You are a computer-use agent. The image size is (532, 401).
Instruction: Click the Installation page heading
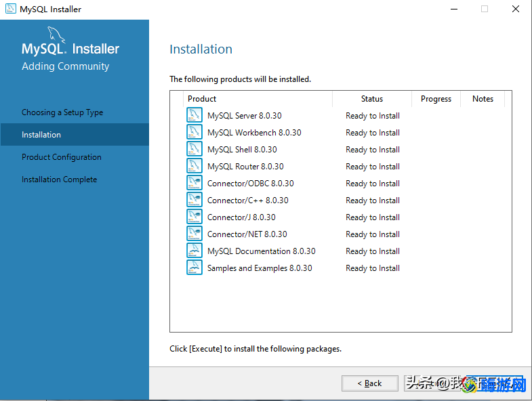point(201,49)
